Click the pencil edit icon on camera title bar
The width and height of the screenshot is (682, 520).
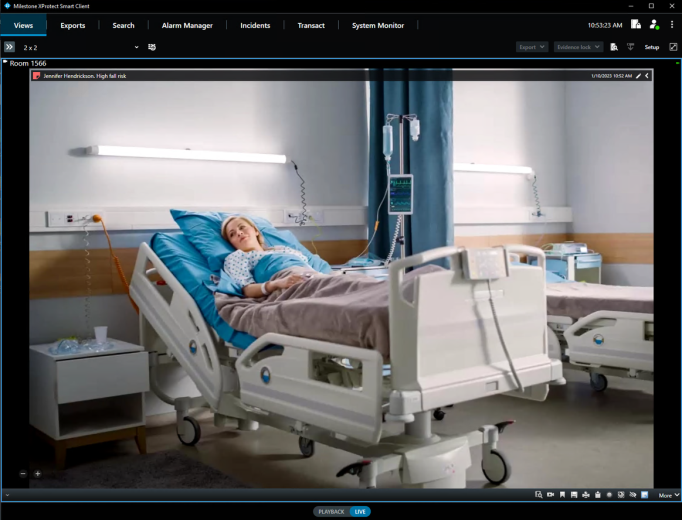coord(638,76)
